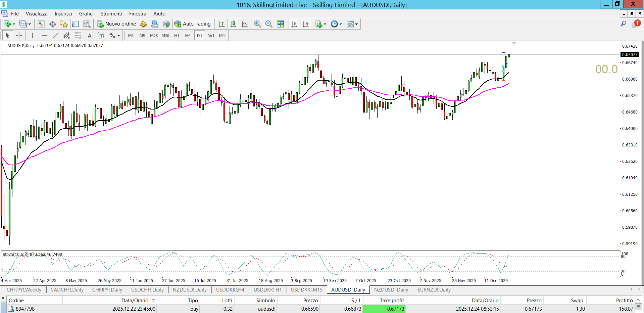Click the Zoom Out magnifier icon
This screenshot has height=313, width=644.
[x=268, y=24]
